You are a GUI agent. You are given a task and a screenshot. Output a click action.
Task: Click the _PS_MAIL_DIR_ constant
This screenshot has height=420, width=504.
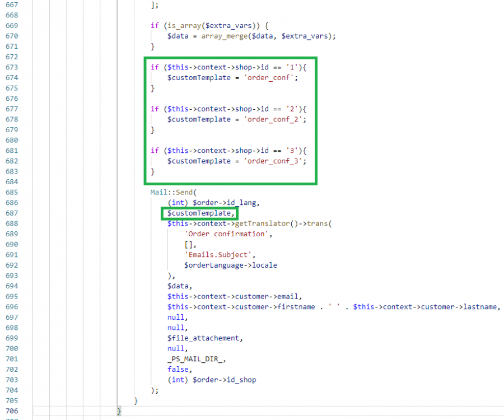point(195,358)
